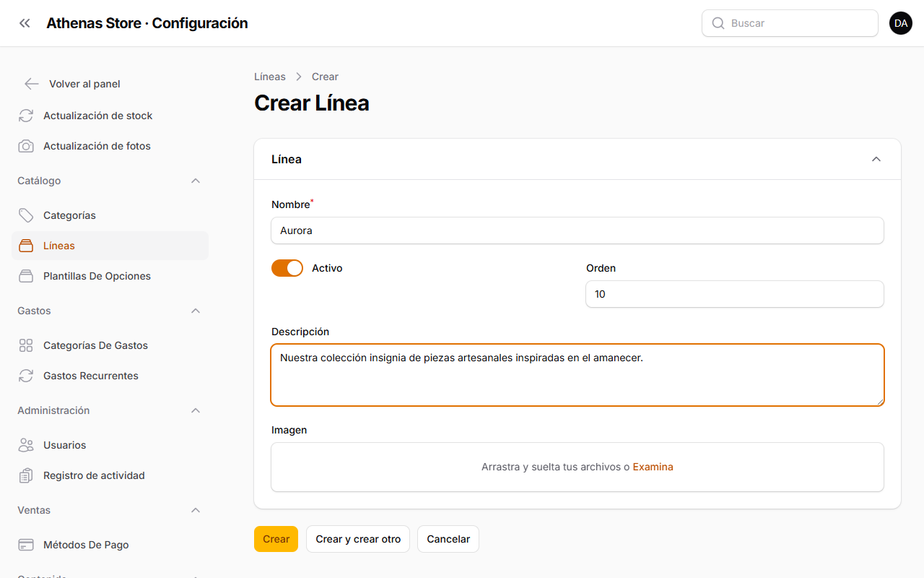The image size is (924, 578).
Task: Click the Crear breadcrumb text
Action: (x=325, y=77)
